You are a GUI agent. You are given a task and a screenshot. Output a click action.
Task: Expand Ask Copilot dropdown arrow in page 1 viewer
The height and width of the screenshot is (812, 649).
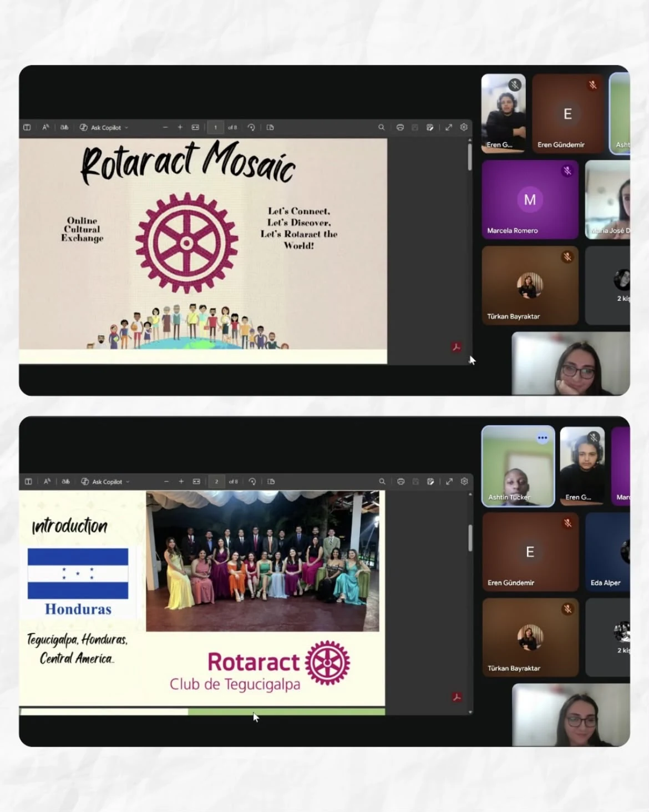126,128
